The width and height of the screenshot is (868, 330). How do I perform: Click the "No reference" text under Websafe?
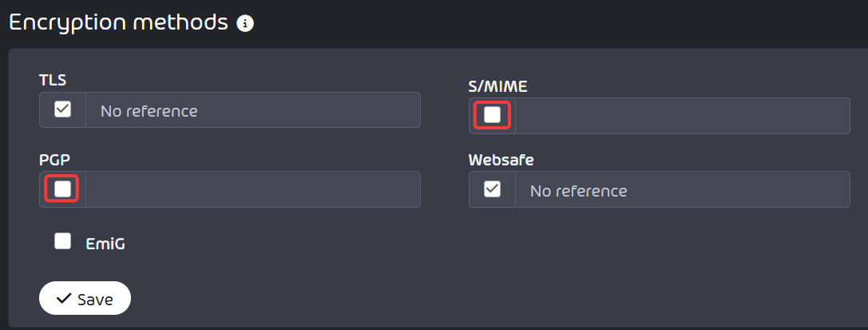click(x=578, y=191)
